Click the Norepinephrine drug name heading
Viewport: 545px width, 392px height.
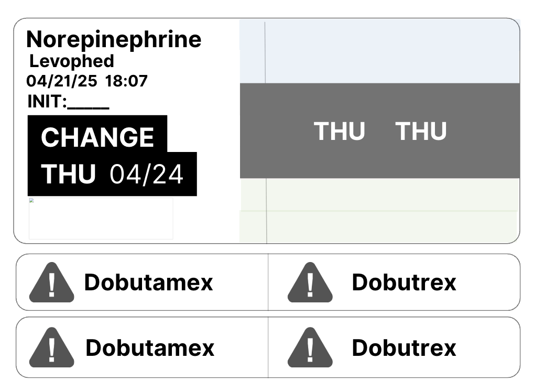tap(114, 39)
